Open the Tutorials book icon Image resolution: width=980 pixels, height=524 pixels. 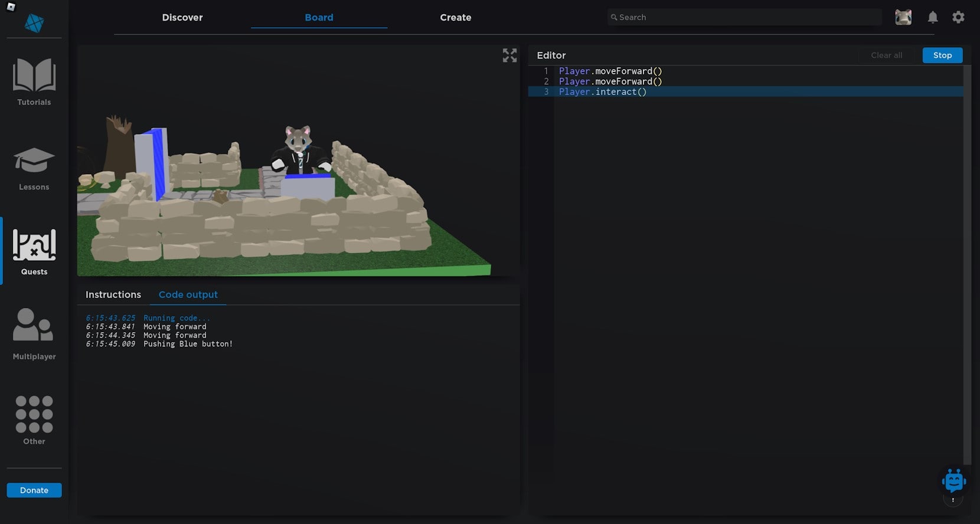pyautogui.click(x=34, y=76)
